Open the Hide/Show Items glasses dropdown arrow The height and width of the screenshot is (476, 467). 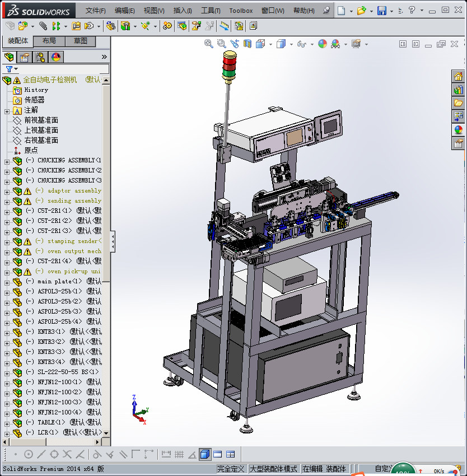coord(311,44)
